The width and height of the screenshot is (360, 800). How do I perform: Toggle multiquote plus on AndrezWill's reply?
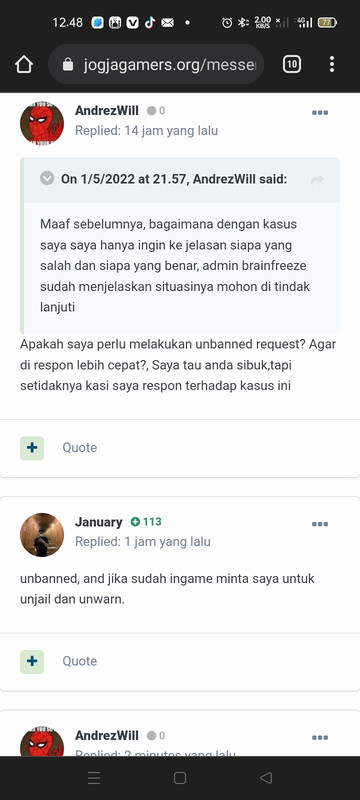(x=32, y=448)
